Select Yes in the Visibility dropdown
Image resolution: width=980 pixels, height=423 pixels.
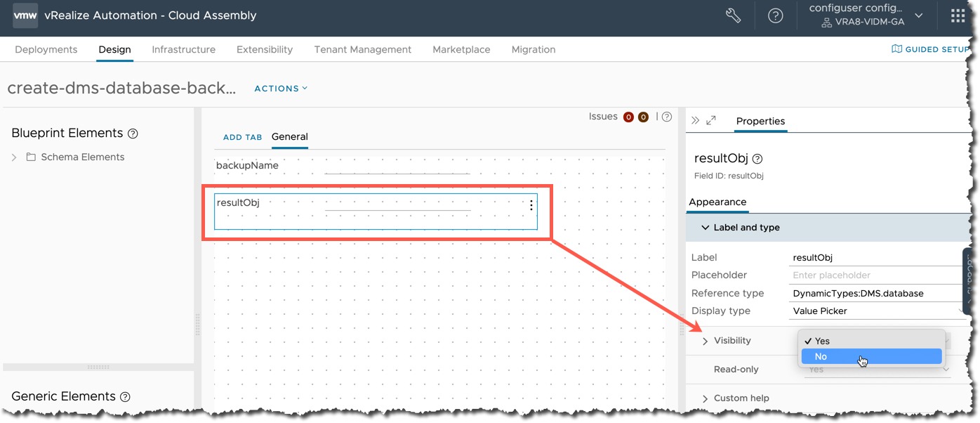click(871, 341)
